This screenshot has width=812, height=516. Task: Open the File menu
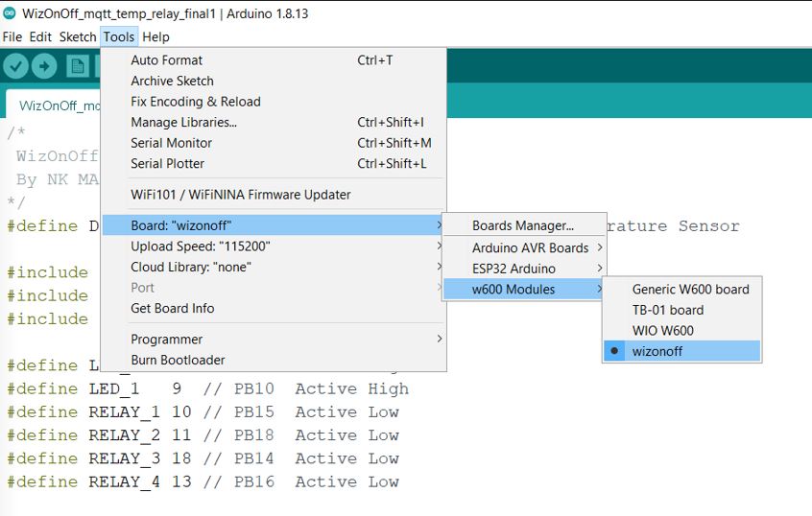[12, 36]
